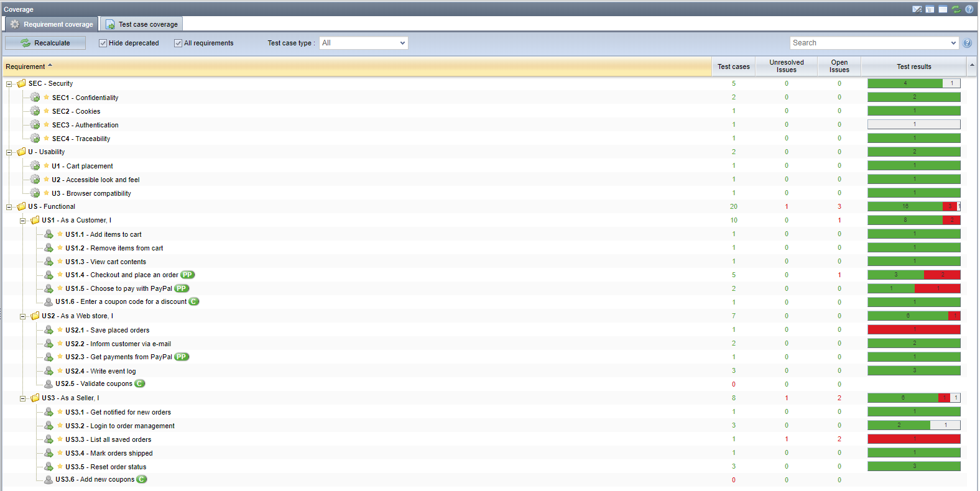Click the folder icon of SEC - Security
The height and width of the screenshot is (491, 980).
point(22,83)
